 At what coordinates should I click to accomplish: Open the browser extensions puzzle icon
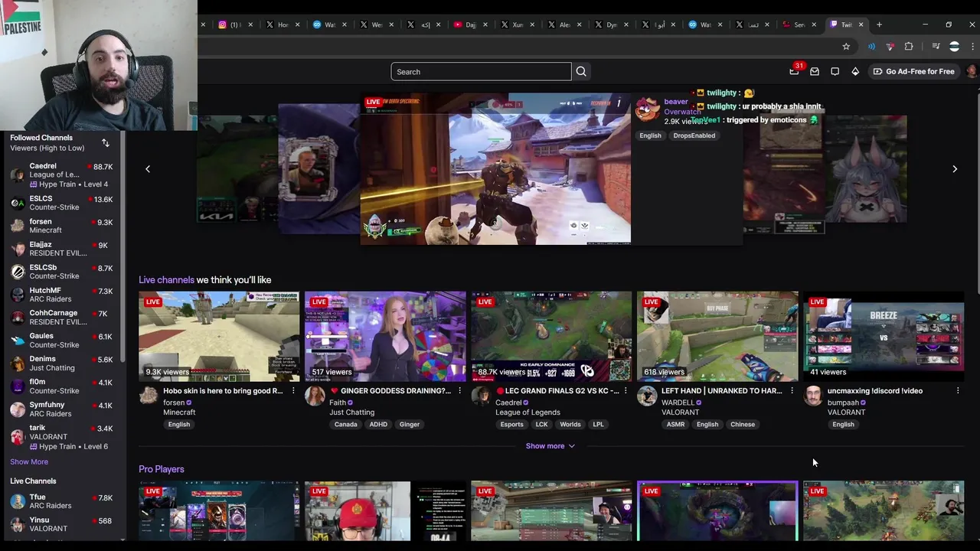[x=909, y=47]
